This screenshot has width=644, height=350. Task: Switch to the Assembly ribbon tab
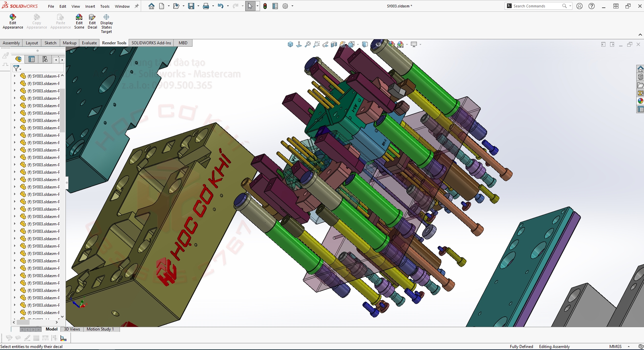[11, 43]
